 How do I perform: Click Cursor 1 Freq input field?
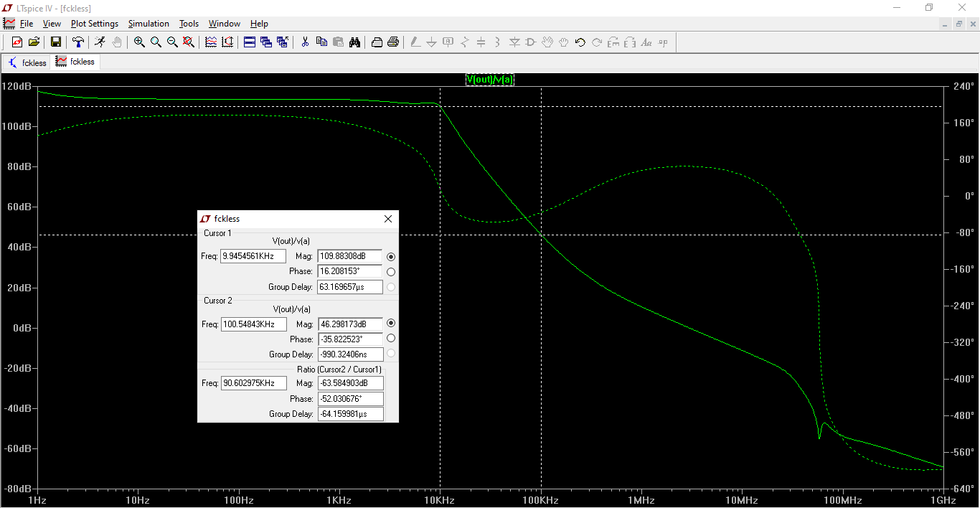click(253, 256)
